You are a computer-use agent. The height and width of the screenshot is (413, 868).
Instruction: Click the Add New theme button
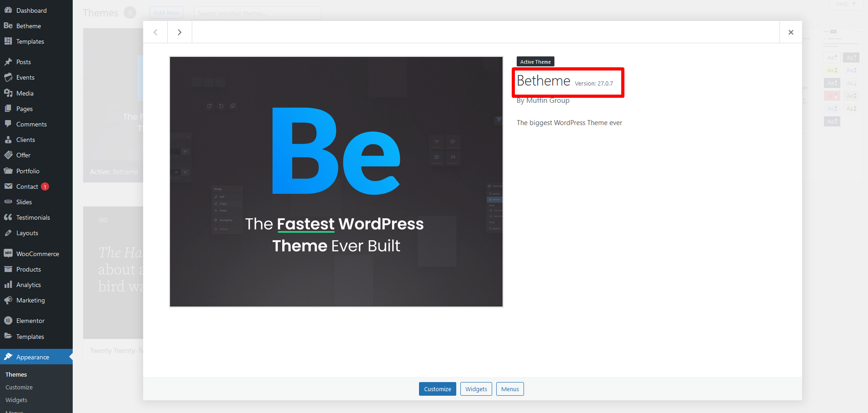[166, 13]
